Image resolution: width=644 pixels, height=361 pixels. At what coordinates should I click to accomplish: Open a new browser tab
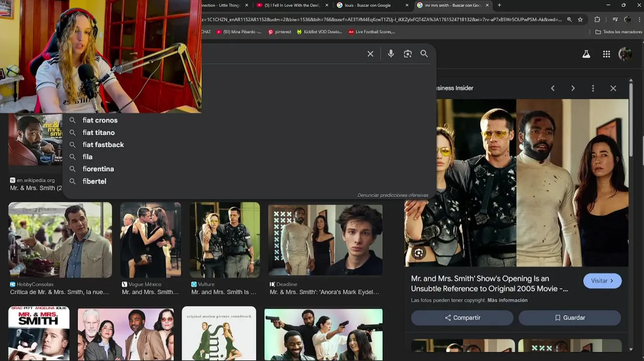tap(499, 5)
